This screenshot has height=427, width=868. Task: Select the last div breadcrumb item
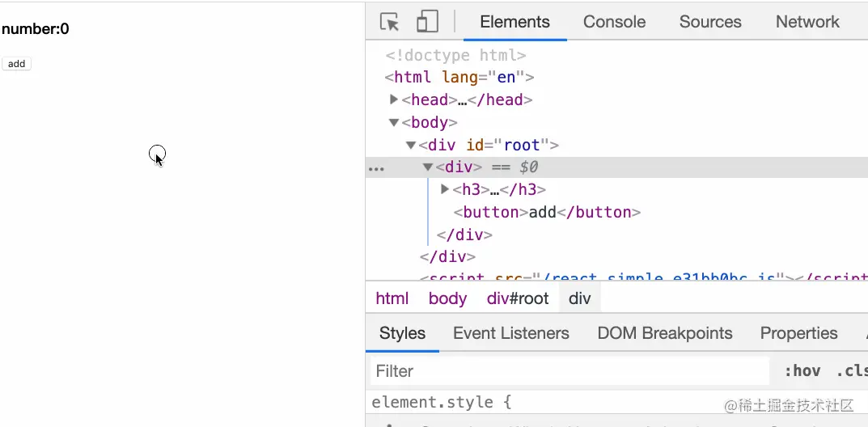(579, 298)
